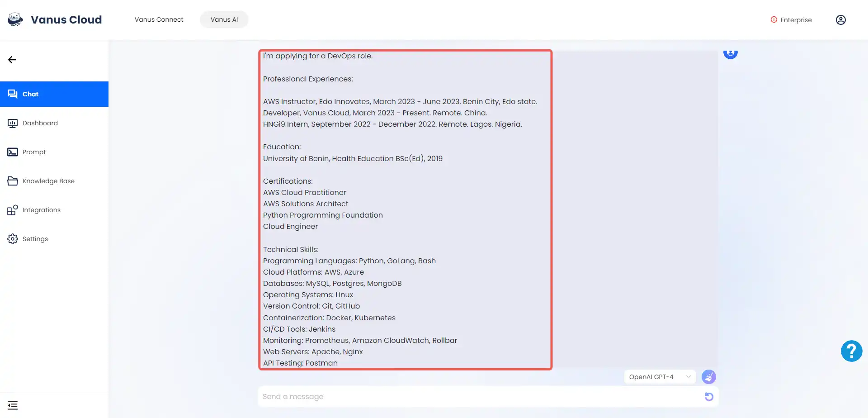
Task: Open the blue help question mark button
Action: tap(851, 351)
